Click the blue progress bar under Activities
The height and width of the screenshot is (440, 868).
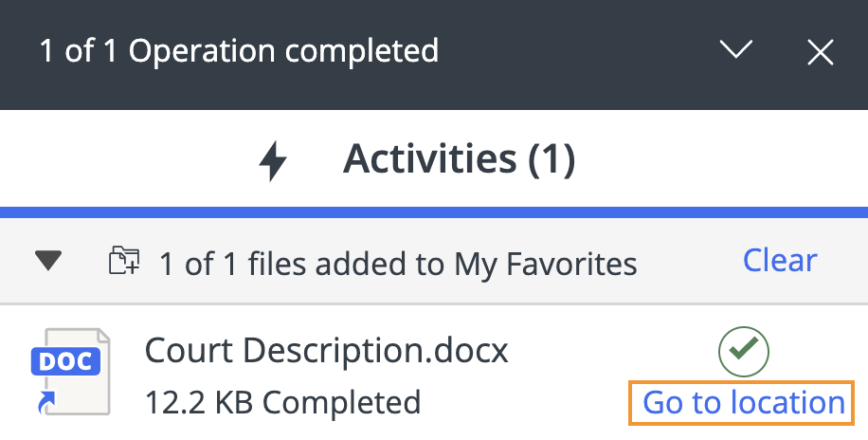(434, 211)
